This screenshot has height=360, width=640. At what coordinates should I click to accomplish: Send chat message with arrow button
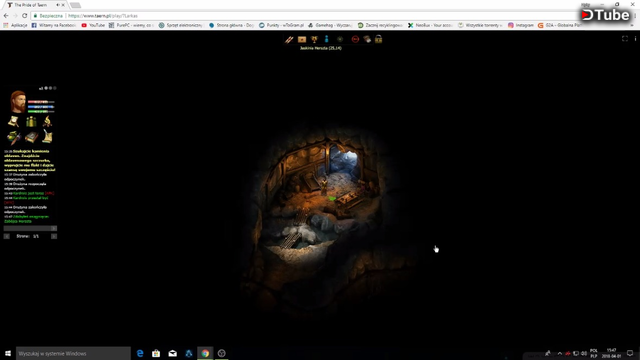point(54,229)
